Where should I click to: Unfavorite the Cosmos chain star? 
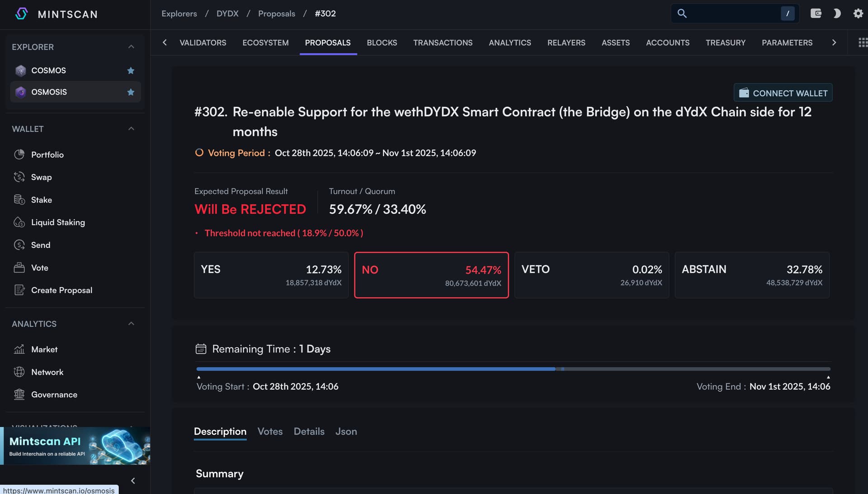(131, 71)
